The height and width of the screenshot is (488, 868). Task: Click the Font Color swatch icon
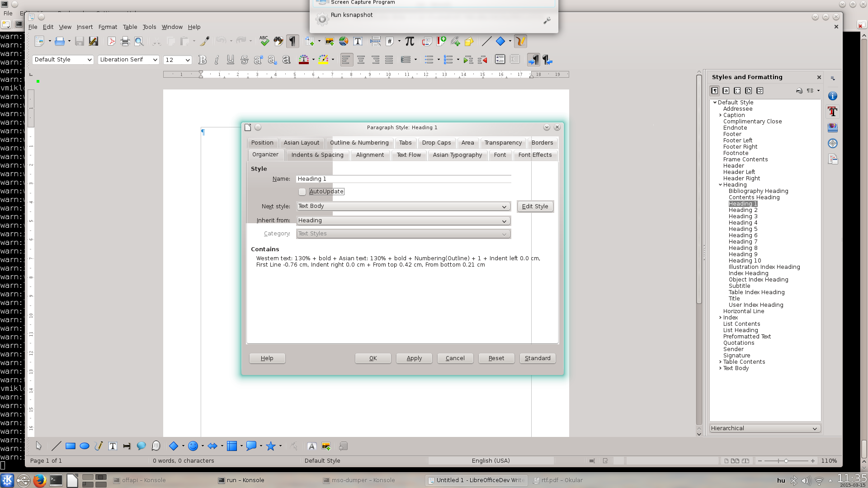304,60
